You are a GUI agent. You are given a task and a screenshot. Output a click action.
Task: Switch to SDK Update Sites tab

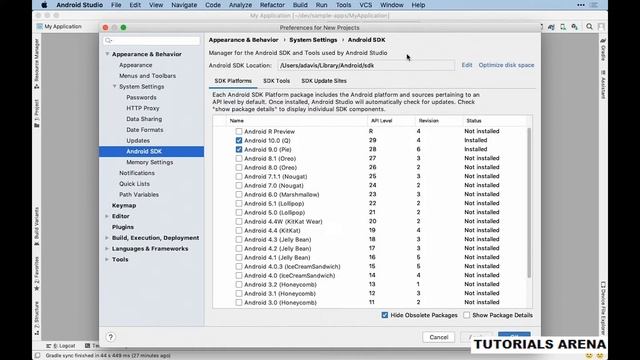tap(324, 81)
